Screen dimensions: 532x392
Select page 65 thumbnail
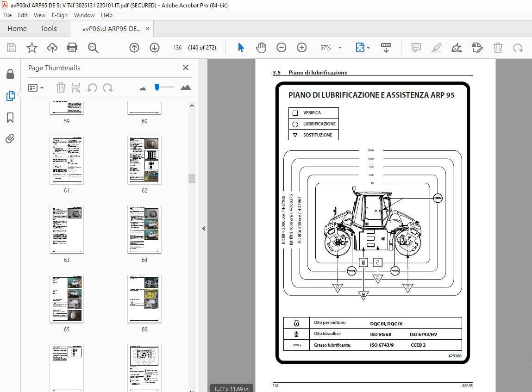tap(67, 299)
